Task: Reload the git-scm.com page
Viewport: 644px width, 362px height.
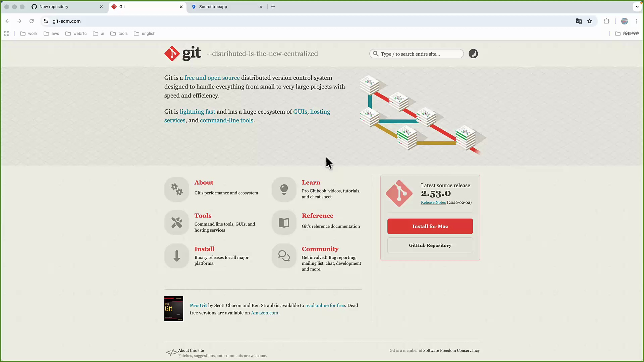Action: [x=32, y=21]
